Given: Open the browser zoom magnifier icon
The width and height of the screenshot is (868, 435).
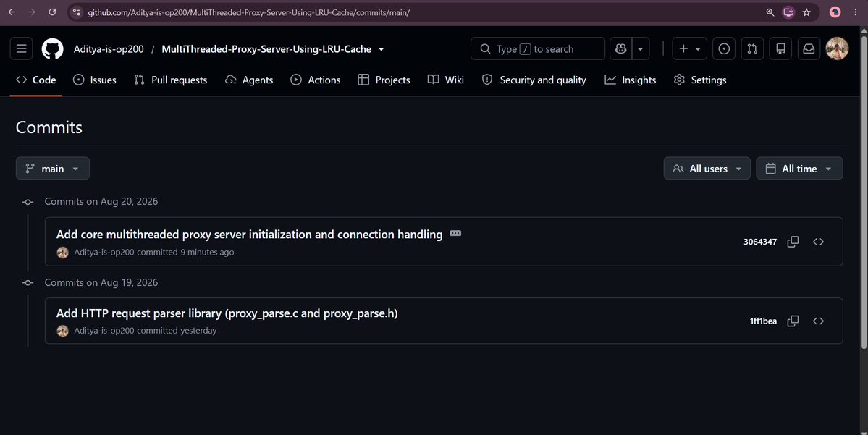Looking at the screenshot, I should pyautogui.click(x=770, y=12).
